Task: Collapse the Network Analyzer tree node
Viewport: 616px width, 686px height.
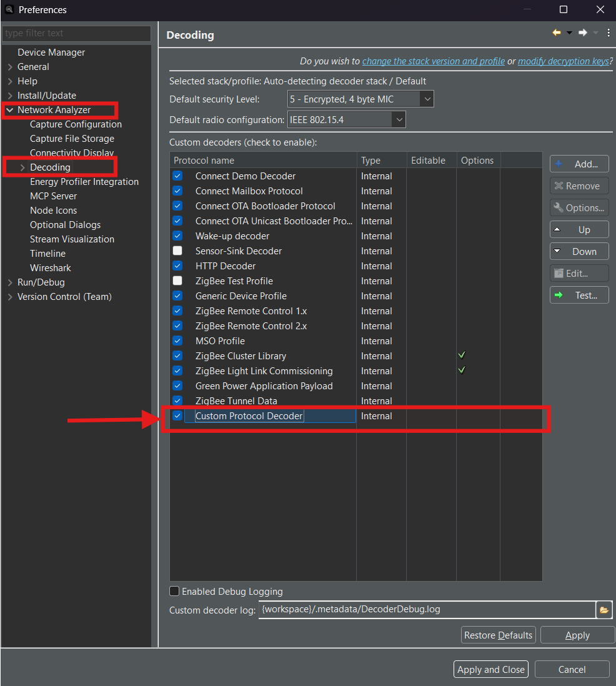Action: click(x=10, y=110)
